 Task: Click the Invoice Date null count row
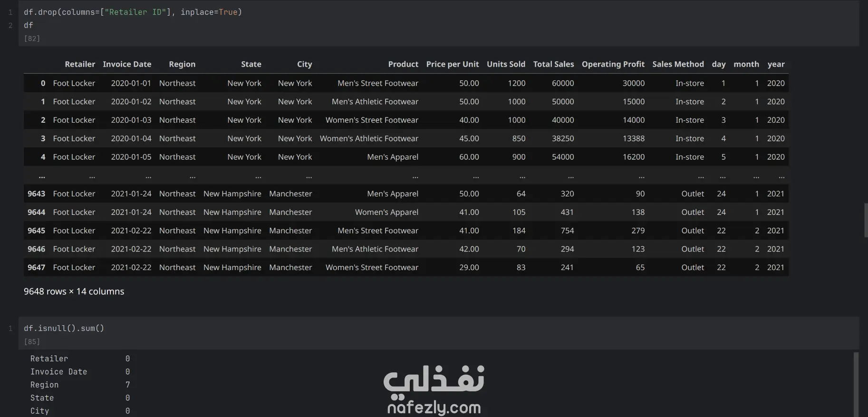point(80,372)
